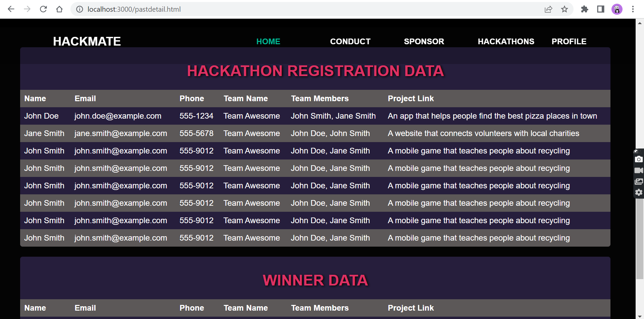Viewport: 644px width, 319px height.
Task: Open the settings gear on the side toolbar
Action: pos(639,192)
